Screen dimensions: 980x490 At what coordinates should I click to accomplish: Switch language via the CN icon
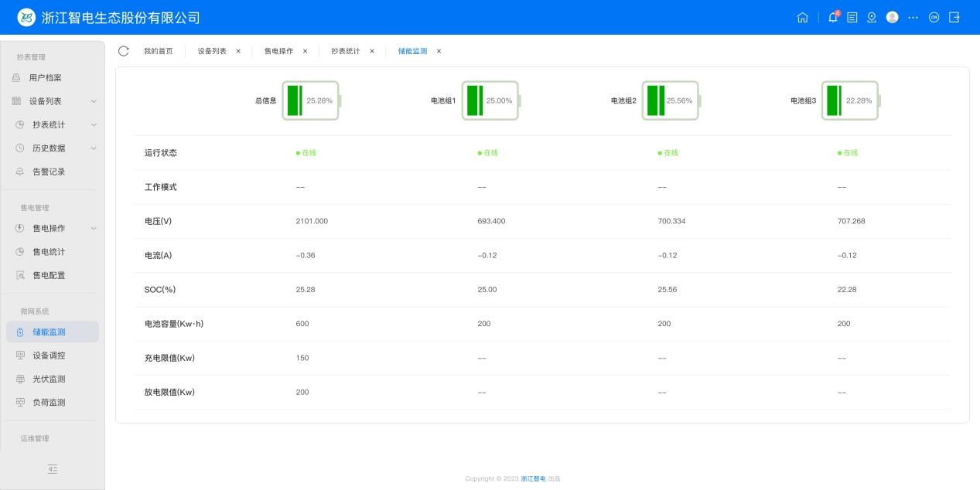tap(934, 18)
